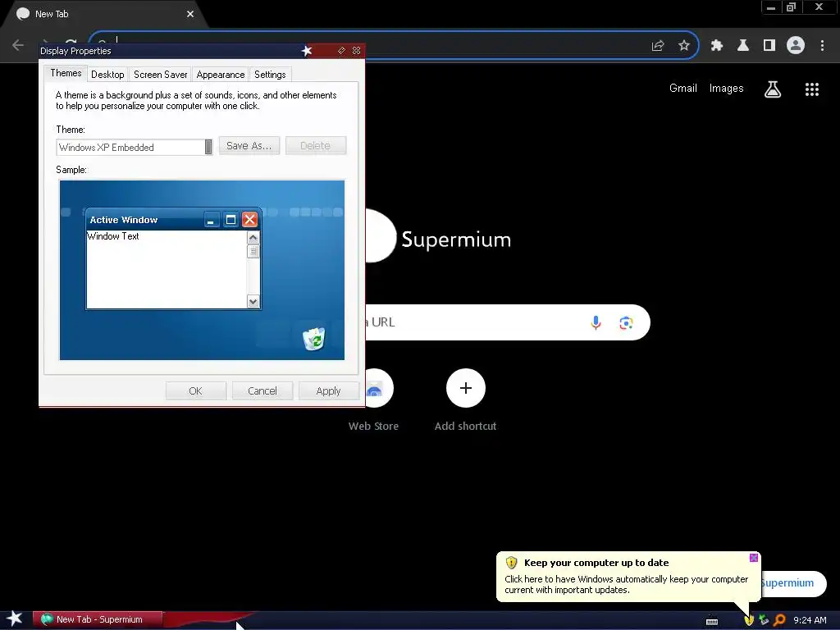
Task: Bookmark this tab with the star icon
Action: [684, 46]
